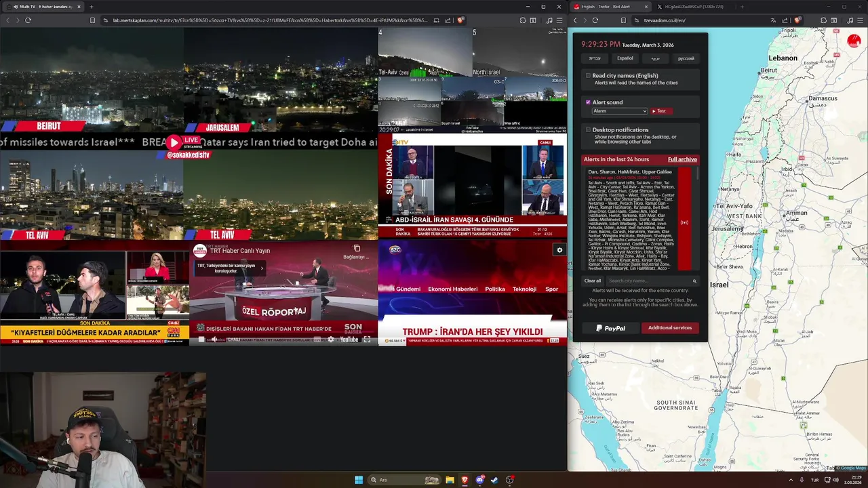Open media control icon in Tzofar window
The image size is (868, 488).
[850, 20]
